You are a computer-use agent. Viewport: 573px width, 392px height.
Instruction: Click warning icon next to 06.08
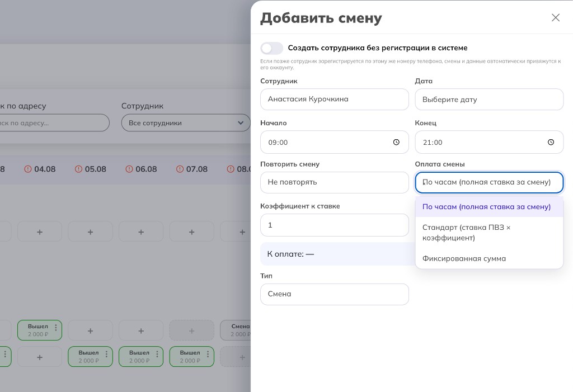pos(129,169)
